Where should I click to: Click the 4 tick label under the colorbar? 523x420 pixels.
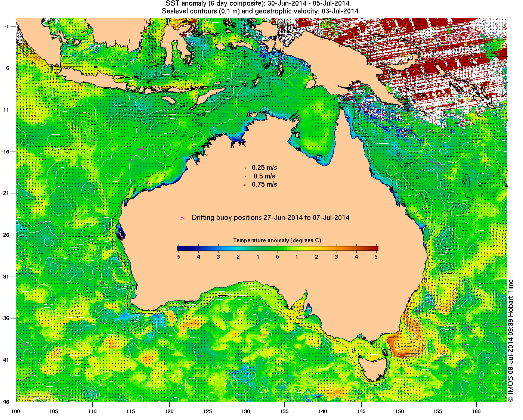point(356,257)
